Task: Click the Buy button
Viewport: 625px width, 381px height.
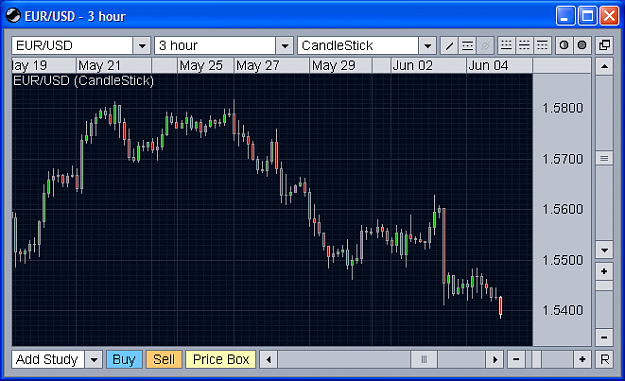Action: 124,359
